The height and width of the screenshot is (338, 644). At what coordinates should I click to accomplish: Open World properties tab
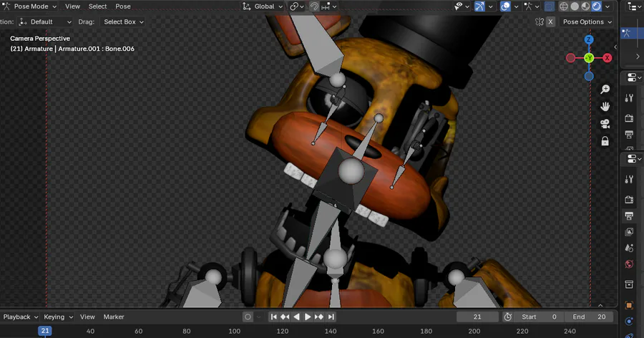click(x=629, y=264)
